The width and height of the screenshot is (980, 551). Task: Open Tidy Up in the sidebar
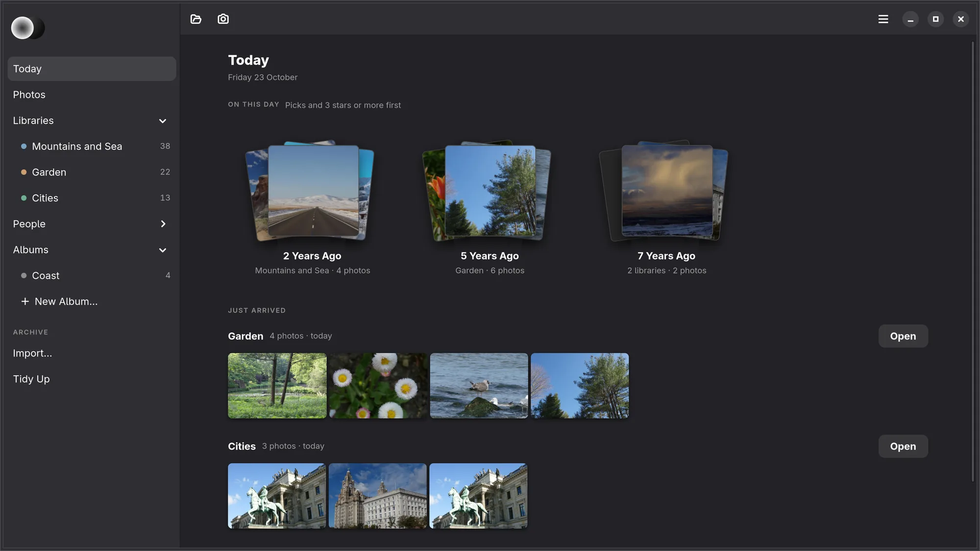(92, 379)
